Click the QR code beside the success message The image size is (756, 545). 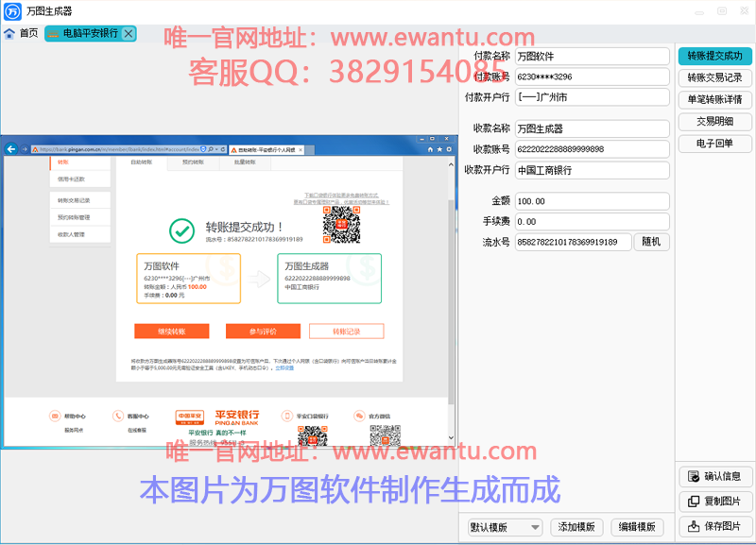click(x=341, y=225)
